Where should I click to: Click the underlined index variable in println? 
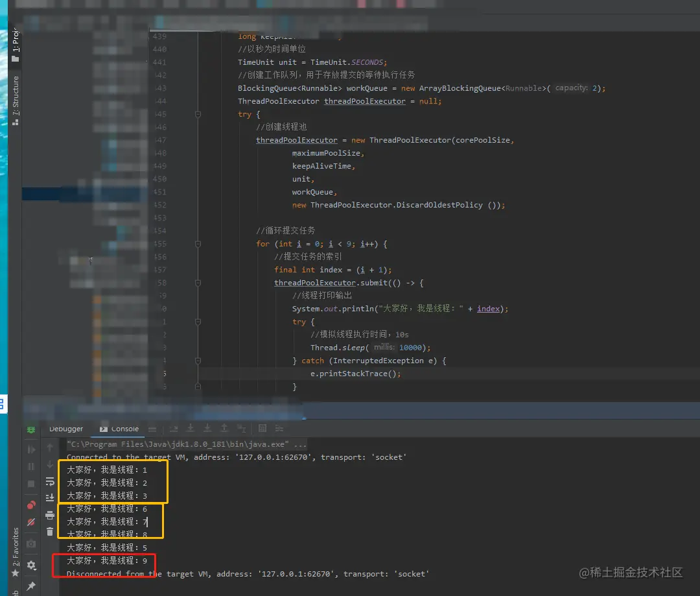pos(489,309)
